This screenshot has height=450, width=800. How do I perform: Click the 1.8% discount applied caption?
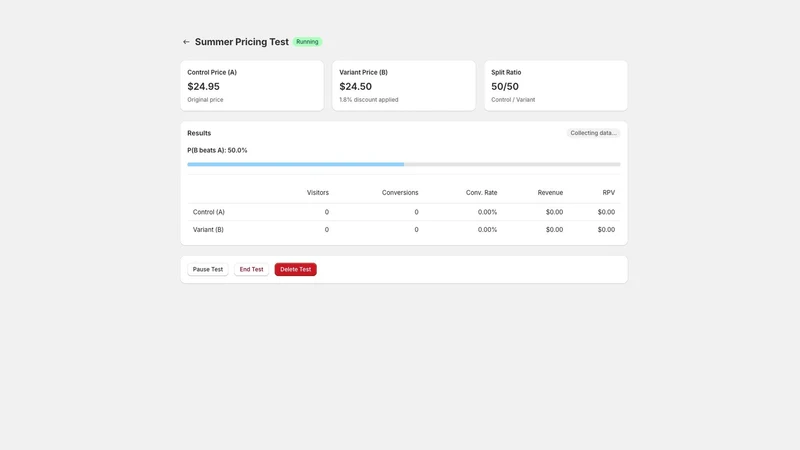tap(369, 100)
